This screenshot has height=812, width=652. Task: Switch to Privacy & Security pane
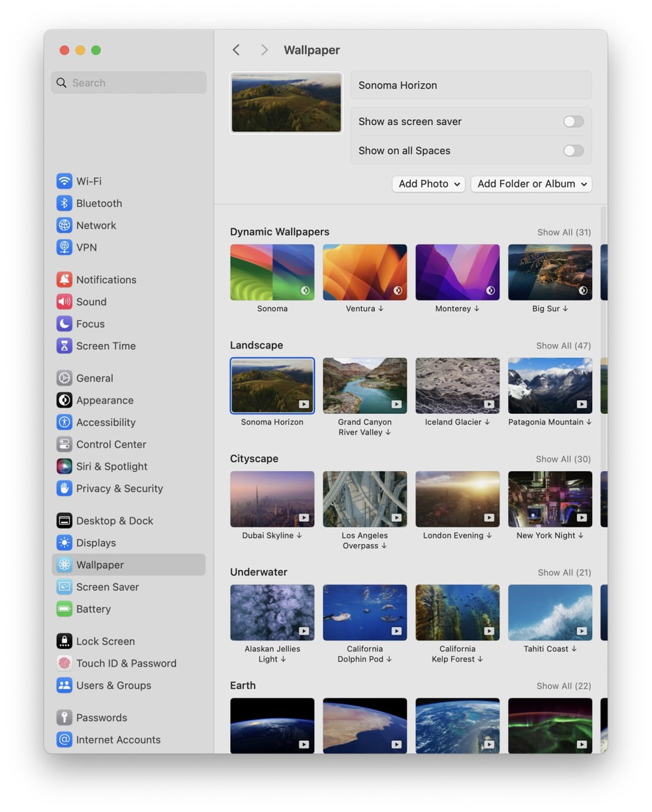pos(119,489)
